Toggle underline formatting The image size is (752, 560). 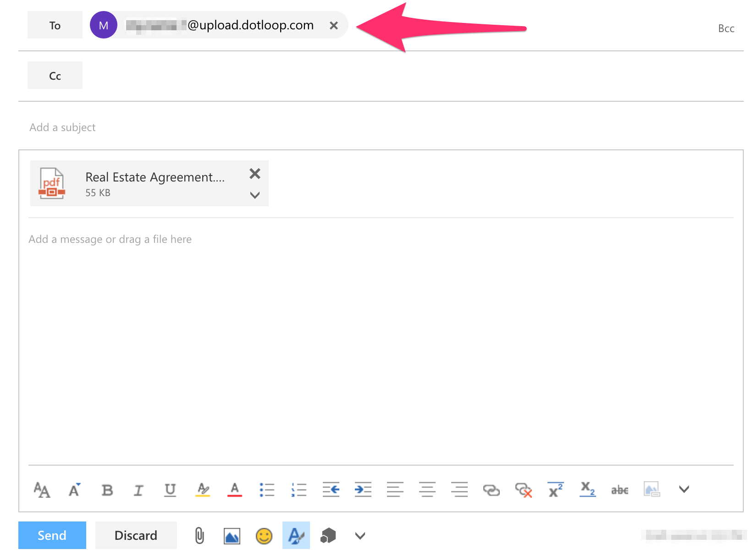click(x=170, y=489)
